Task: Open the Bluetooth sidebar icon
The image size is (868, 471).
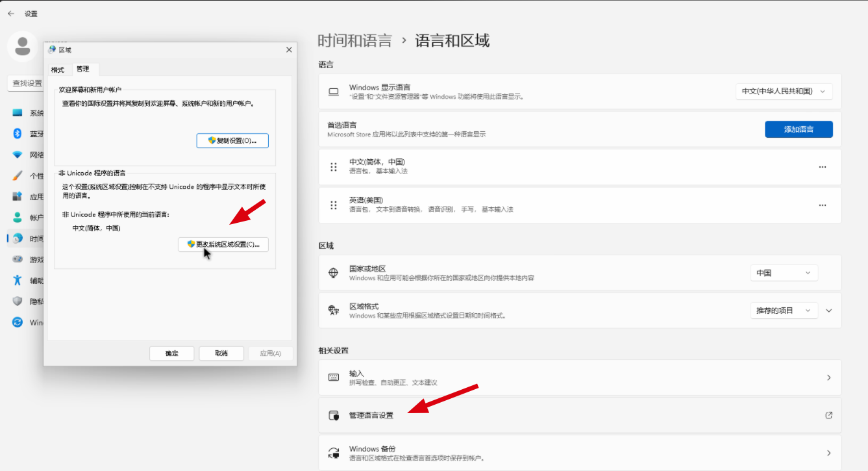Action: click(18, 134)
